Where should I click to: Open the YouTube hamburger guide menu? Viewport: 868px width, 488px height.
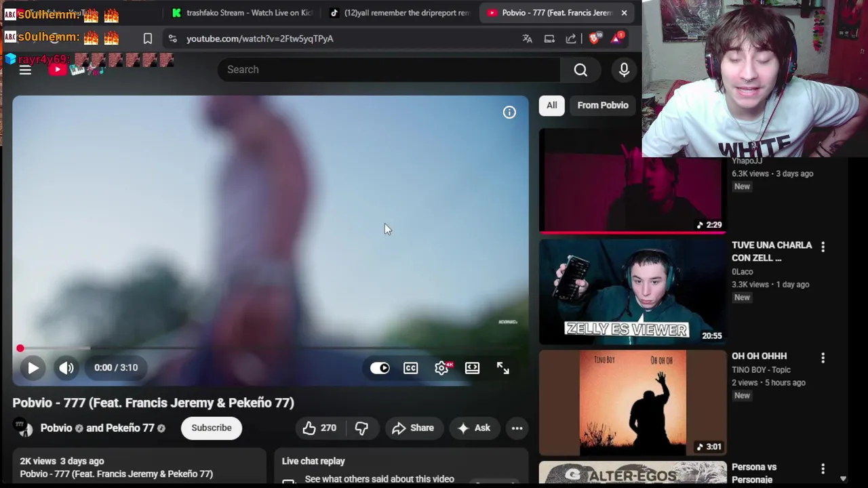(25, 69)
